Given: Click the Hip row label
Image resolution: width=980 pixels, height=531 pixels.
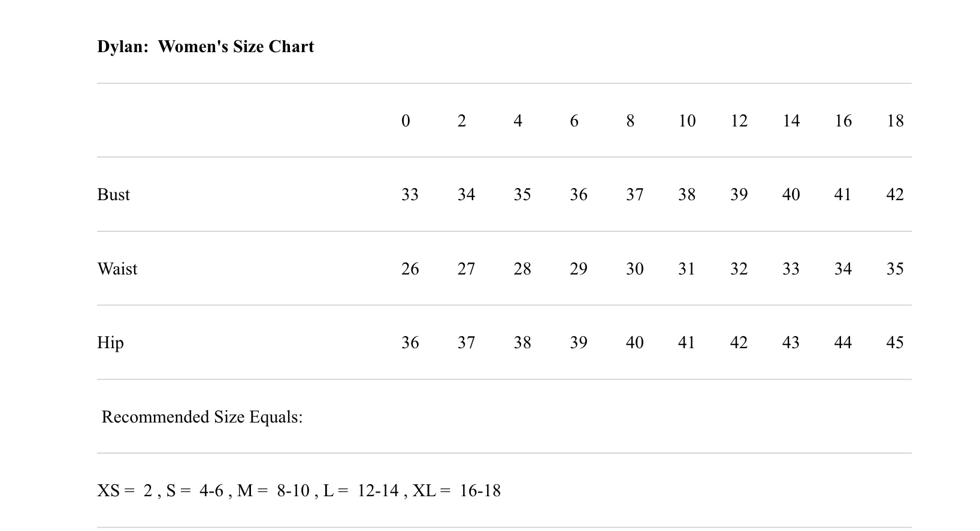Looking at the screenshot, I should tap(110, 343).
